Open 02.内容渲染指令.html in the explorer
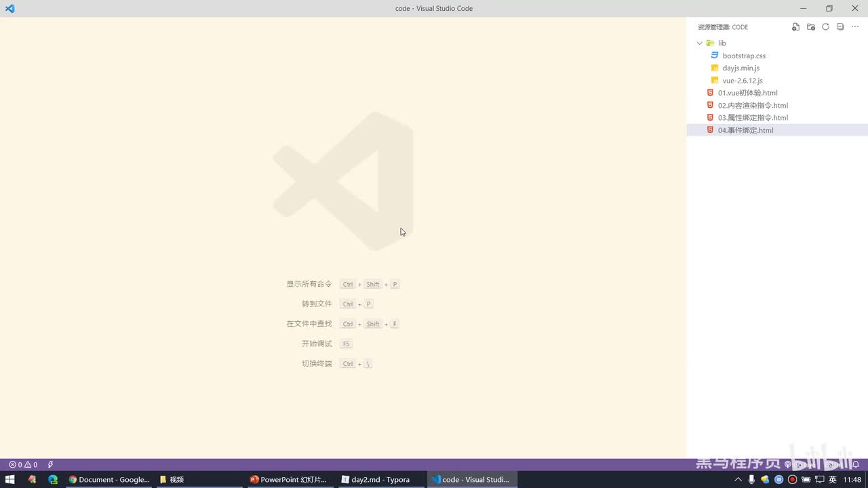868x488 pixels. coord(777,105)
